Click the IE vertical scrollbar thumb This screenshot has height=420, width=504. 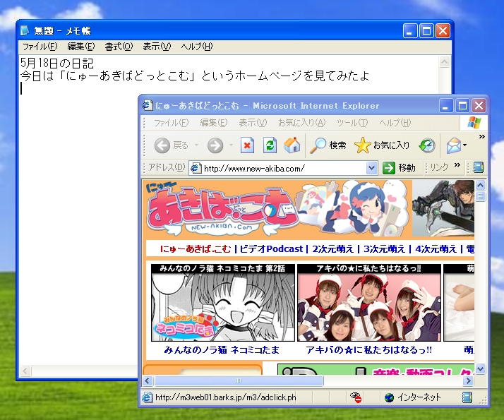(x=480, y=196)
